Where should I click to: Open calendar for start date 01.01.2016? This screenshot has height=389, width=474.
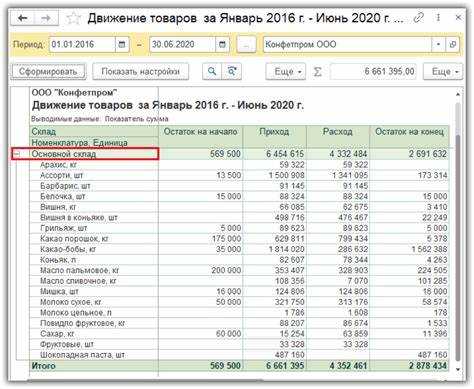[x=122, y=44]
